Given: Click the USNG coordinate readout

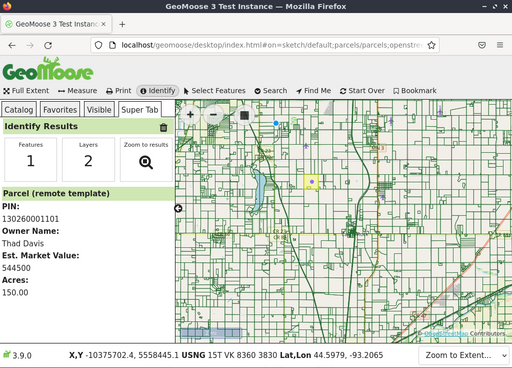Looking at the screenshot, I should pos(229,355).
